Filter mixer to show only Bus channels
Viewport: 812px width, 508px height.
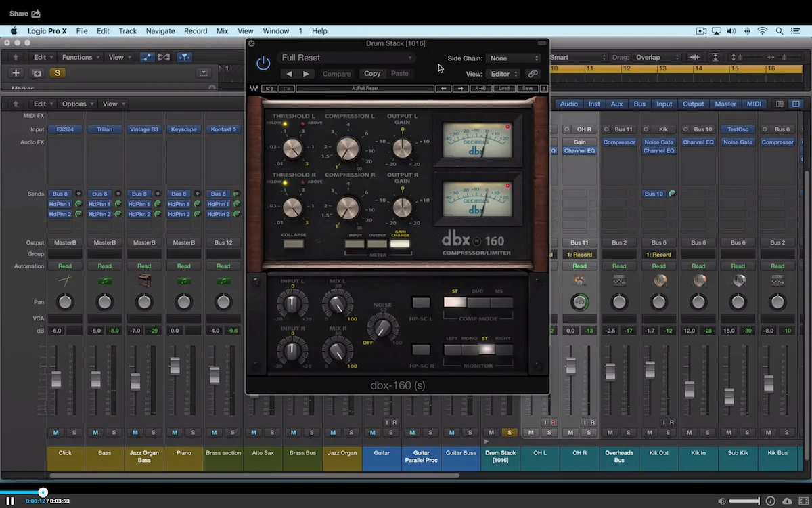coord(639,104)
